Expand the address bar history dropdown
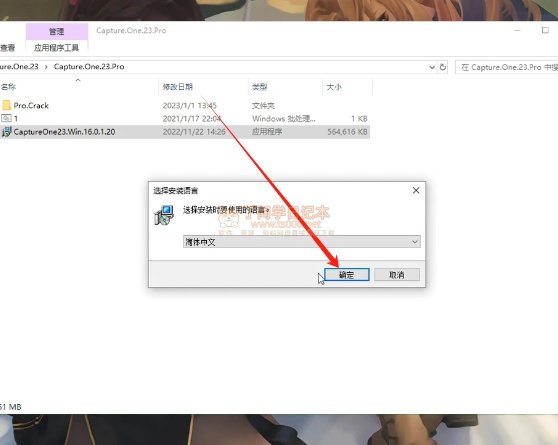The width and height of the screenshot is (558, 445). 432,67
